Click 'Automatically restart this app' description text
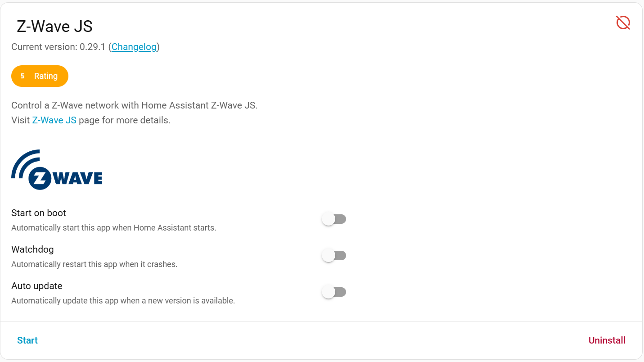Viewport: 644px width, 362px height. click(x=95, y=264)
